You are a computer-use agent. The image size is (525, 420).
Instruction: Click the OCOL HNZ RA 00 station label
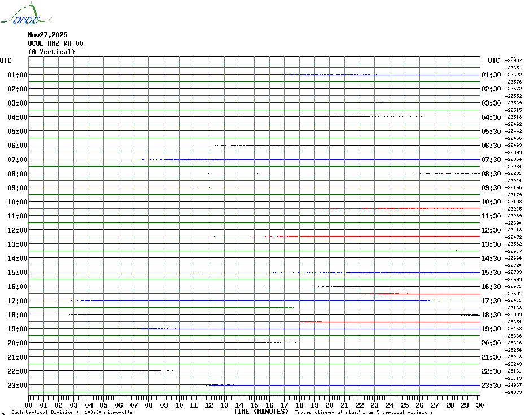click(x=55, y=43)
